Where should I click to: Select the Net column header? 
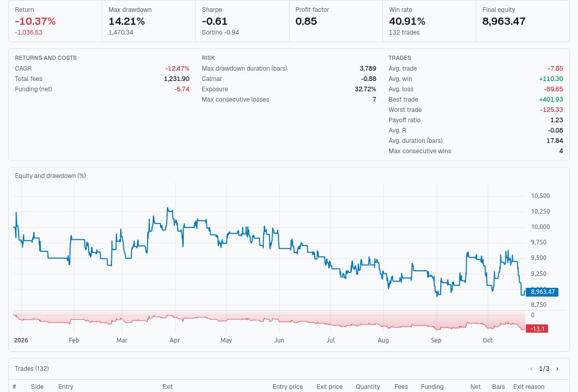pyautogui.click(x=475, y=387)
